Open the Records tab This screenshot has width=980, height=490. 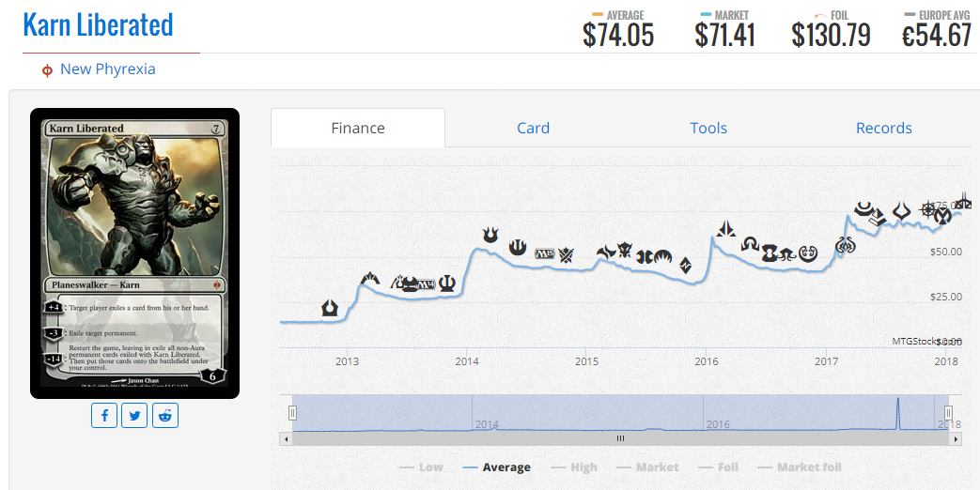pyautogui.click(x=884, y=128)
